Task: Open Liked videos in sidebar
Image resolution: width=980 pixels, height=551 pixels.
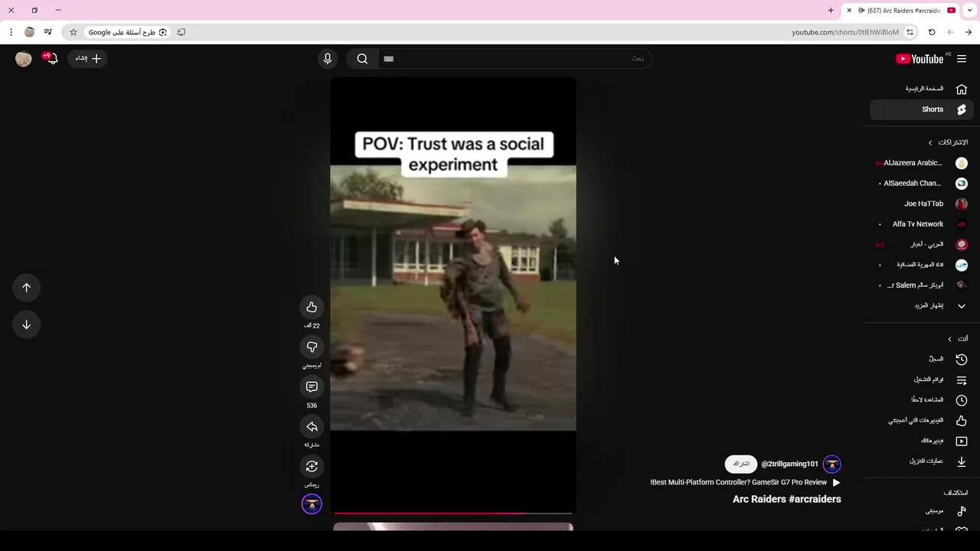Action: click(923, 420)
